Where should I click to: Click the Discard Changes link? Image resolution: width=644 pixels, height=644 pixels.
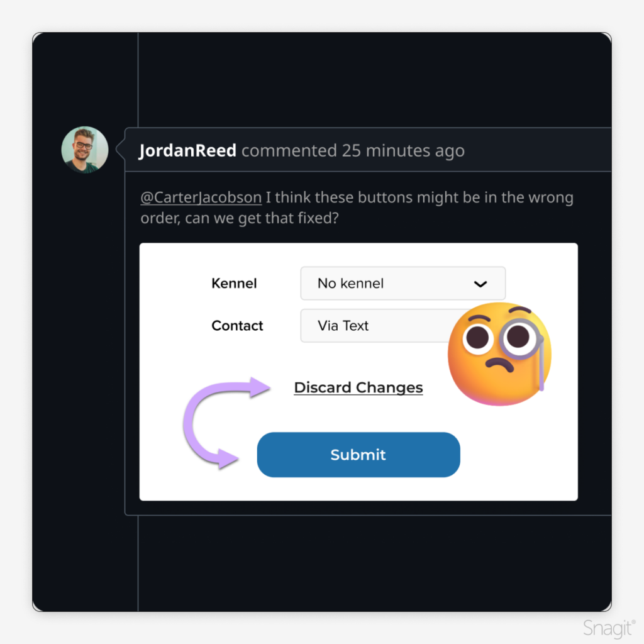click(358, 387)
